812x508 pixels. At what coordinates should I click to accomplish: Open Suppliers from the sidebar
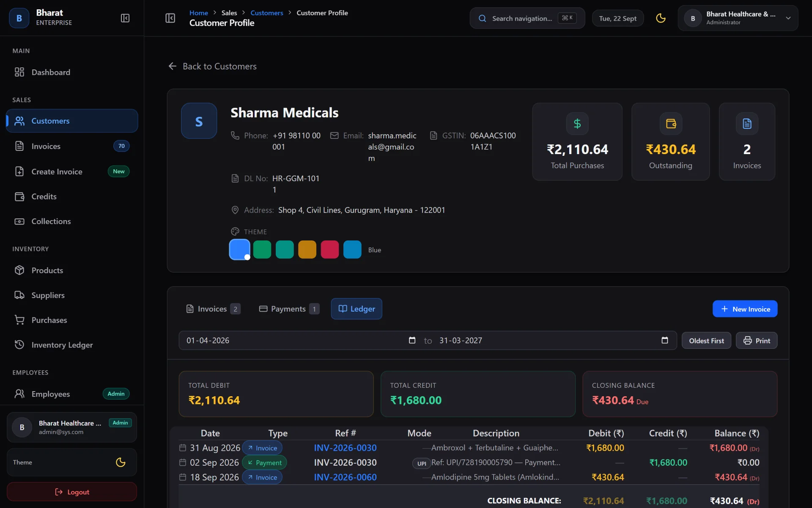72,295
